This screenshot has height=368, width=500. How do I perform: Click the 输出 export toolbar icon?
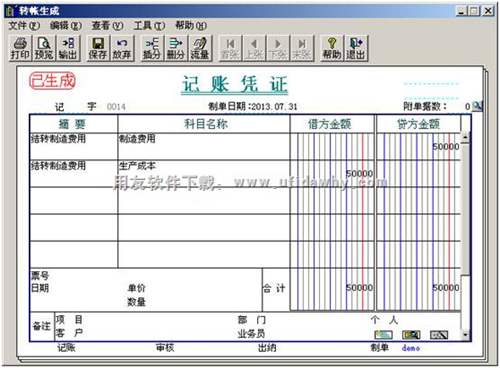[x=68, y=48]
